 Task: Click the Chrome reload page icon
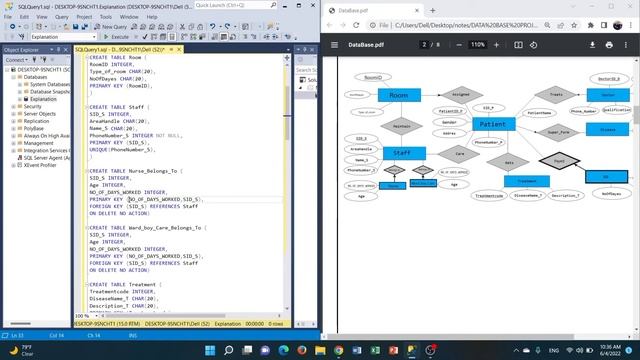point(356,25)
